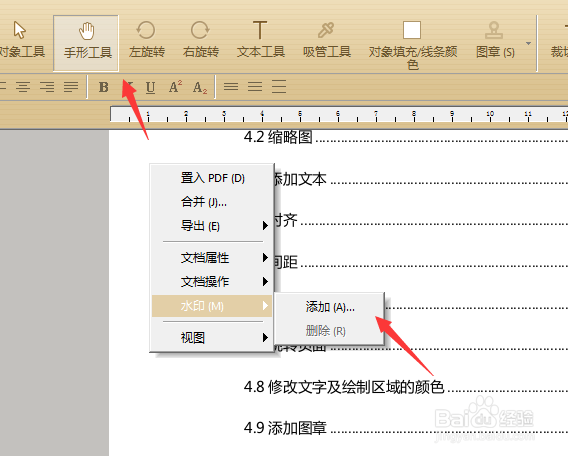Image resolution: width=568 pixels, height=456 pixels.
Task: Select highlighted 水印 (M) item
Action: tap(212, 306)
